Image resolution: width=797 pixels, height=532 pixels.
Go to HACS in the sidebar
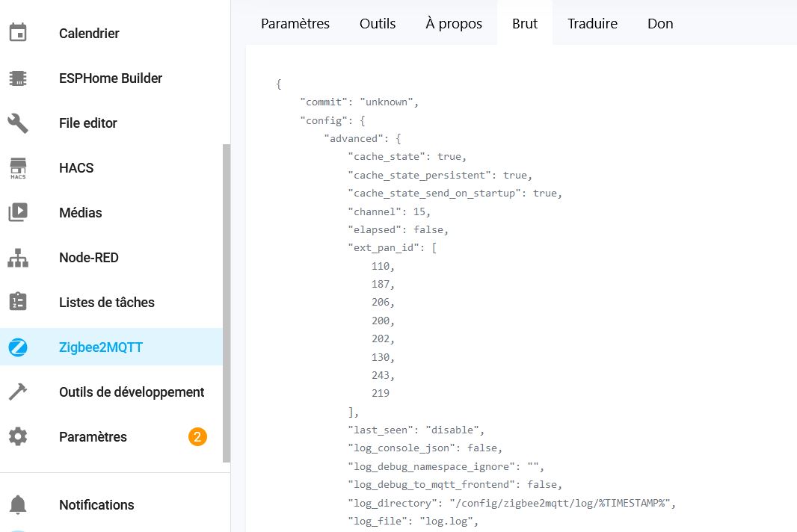click(76, 167)
